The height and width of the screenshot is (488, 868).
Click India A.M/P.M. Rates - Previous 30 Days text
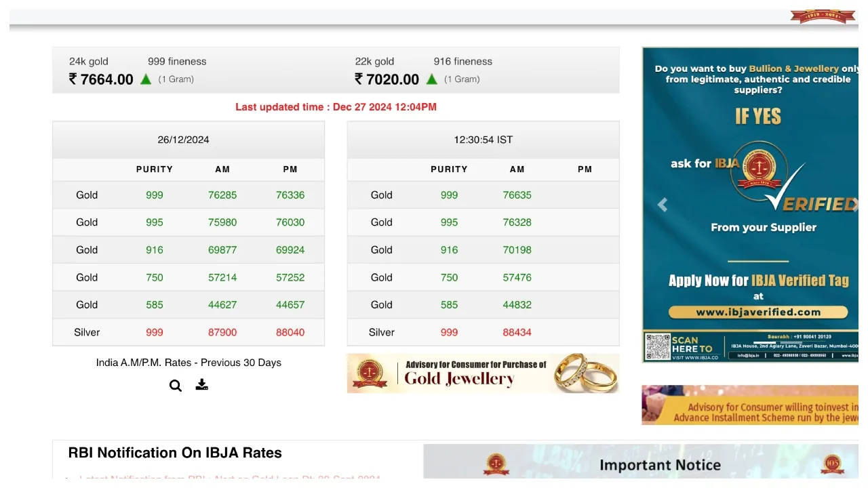(189, 363)
